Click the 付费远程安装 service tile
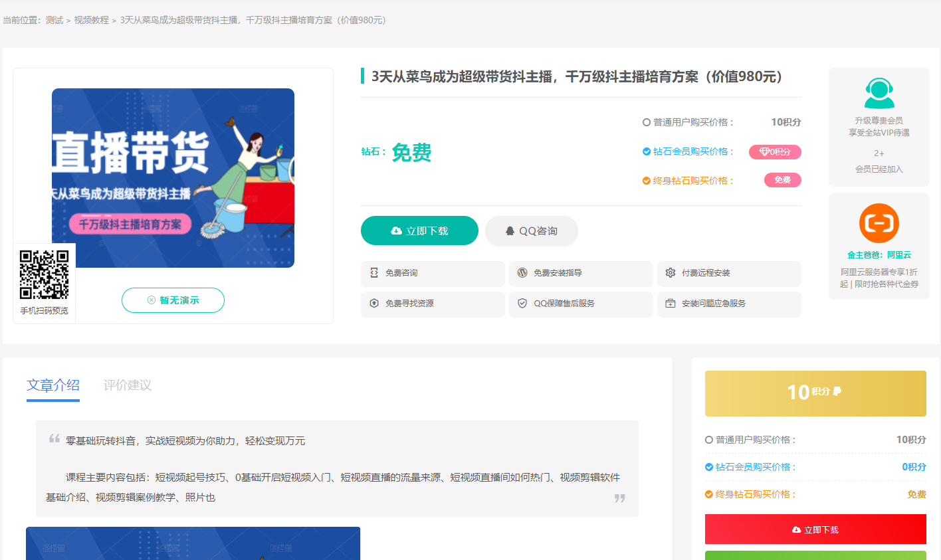The width and height of the screenshot is (941, 560). (x=729, y=274)
